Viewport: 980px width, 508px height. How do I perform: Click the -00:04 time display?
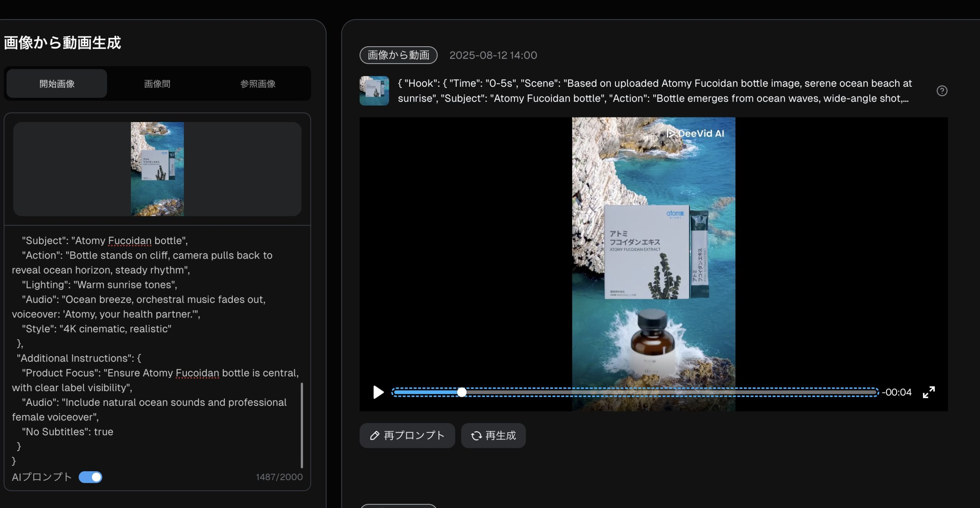click(896, 392)
